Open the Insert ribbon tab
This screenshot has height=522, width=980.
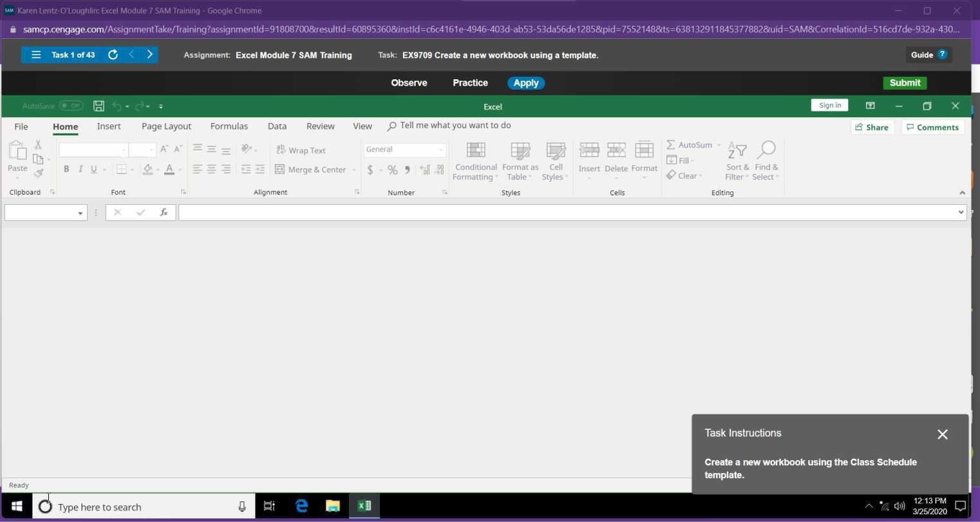[108, 126]
